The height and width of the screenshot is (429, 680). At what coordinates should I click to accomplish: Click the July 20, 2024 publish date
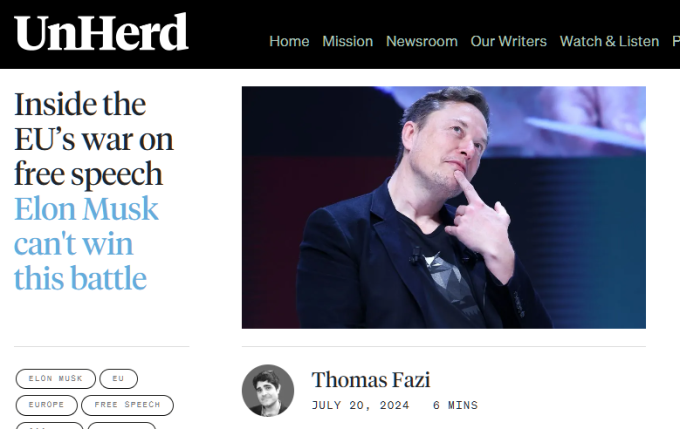359,405
